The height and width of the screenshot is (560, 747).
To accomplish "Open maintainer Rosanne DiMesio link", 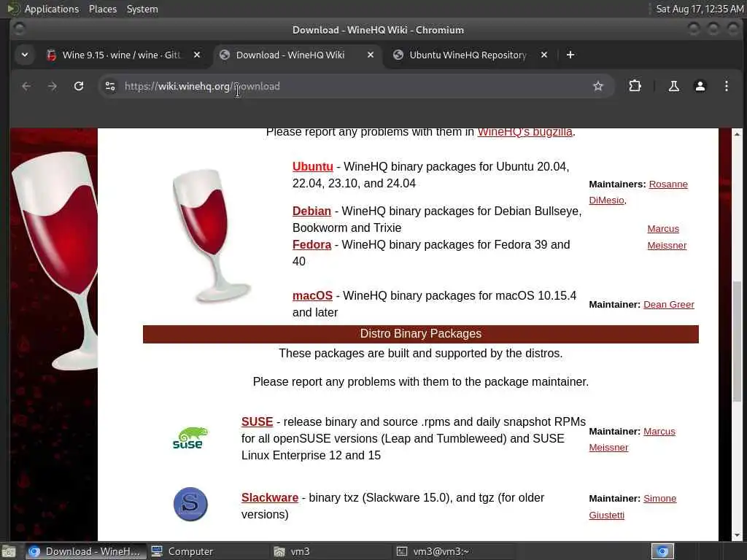I will [x=668, y=184].
